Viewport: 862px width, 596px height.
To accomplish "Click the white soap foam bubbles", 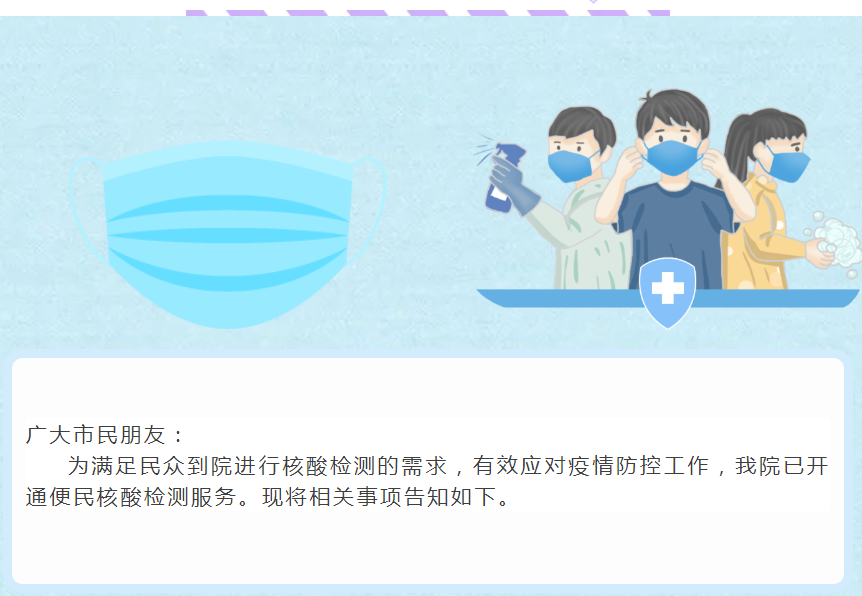I will tap(837, 242).
